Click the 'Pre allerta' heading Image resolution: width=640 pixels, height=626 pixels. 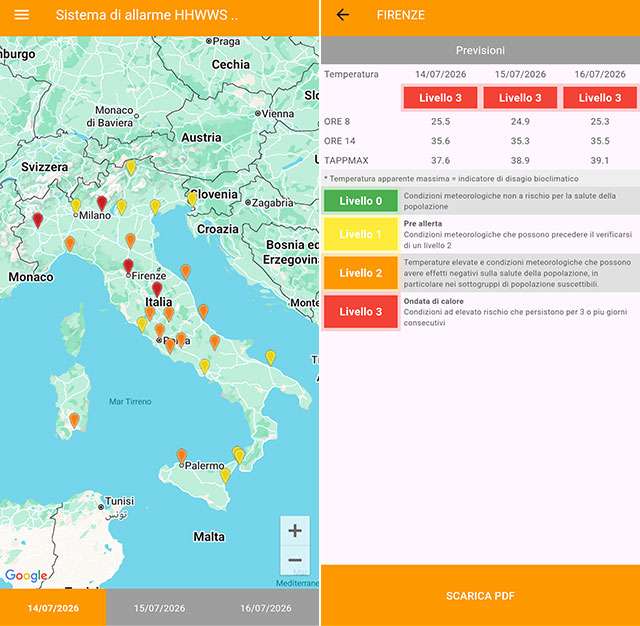[x=422, y=224]
